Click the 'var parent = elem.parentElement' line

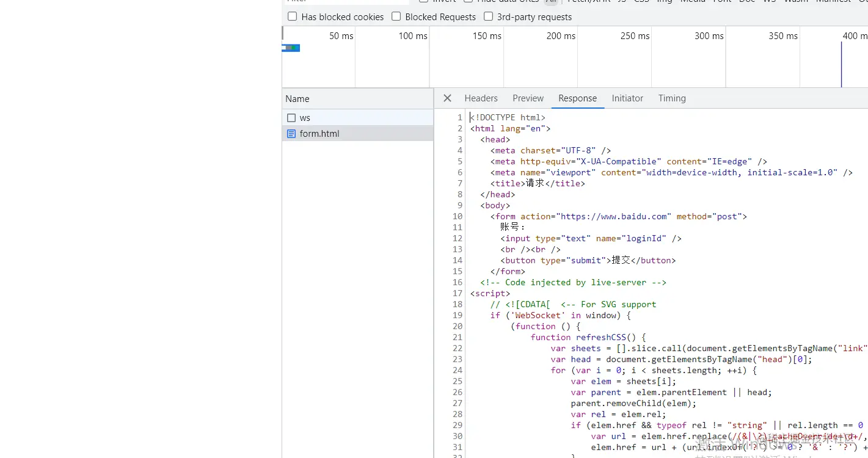671,392
